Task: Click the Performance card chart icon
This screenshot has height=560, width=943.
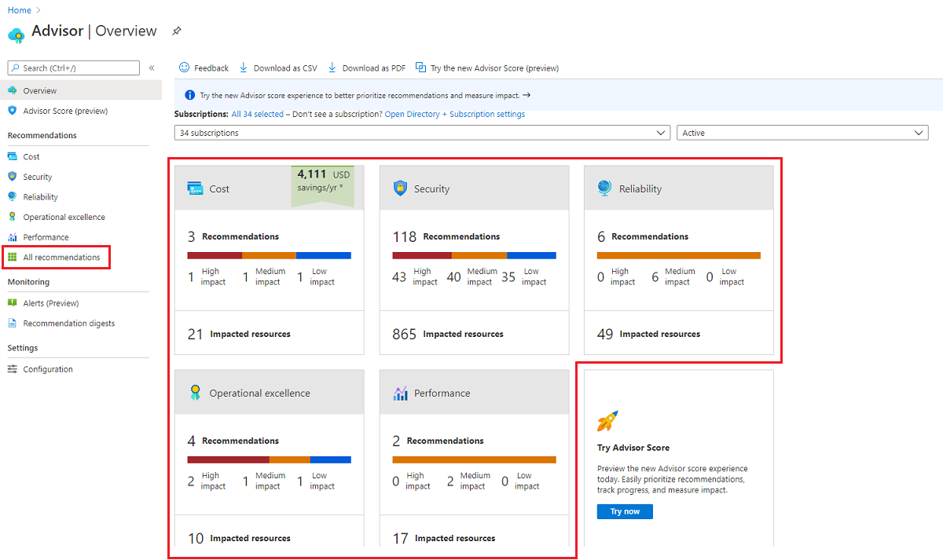Action: 400,393
